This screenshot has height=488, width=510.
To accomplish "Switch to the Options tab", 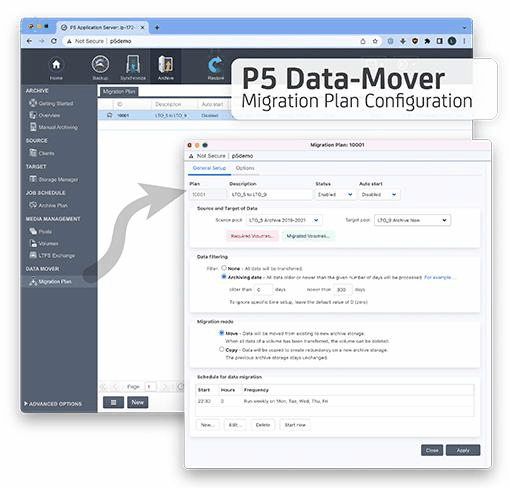I will point(245,168).
